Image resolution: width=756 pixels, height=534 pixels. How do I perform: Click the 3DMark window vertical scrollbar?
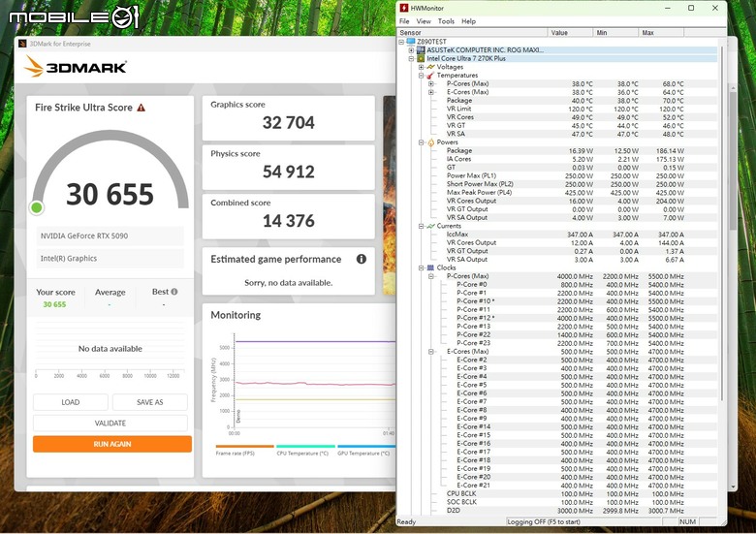(734, 159)
